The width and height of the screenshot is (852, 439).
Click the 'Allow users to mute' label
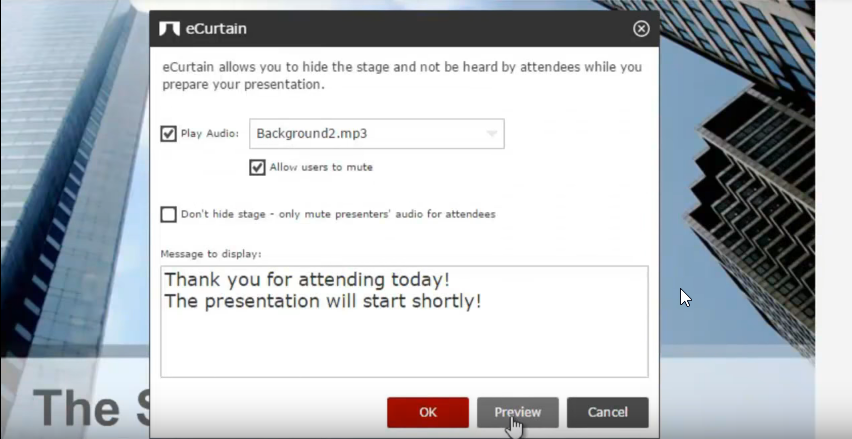coord(321,167)
